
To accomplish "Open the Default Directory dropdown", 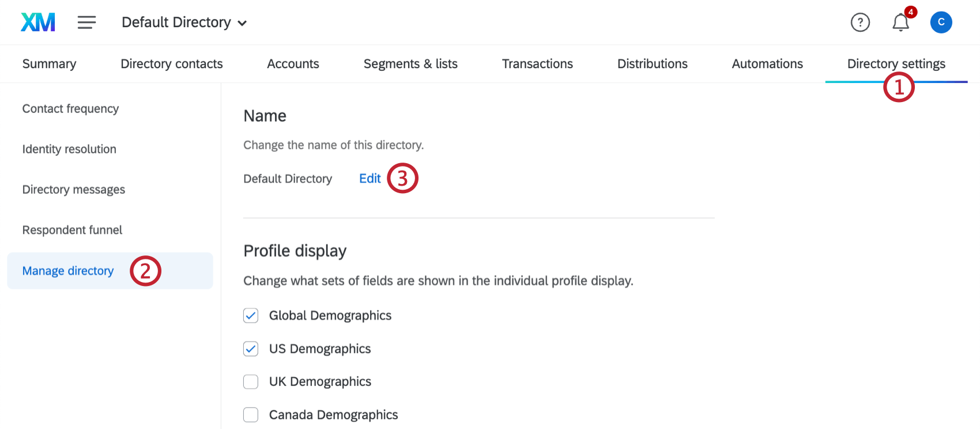I will coord(183,22).
